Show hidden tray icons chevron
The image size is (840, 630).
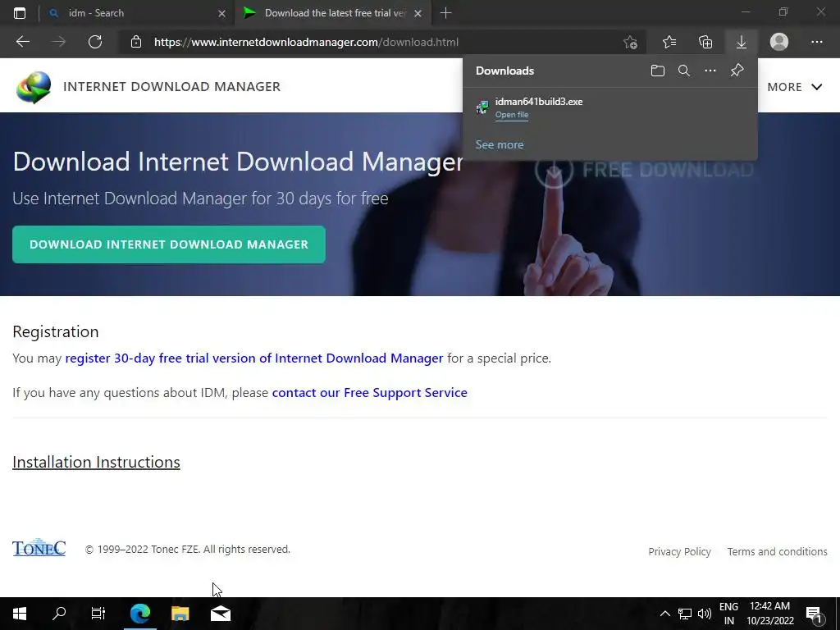(664, 614)
